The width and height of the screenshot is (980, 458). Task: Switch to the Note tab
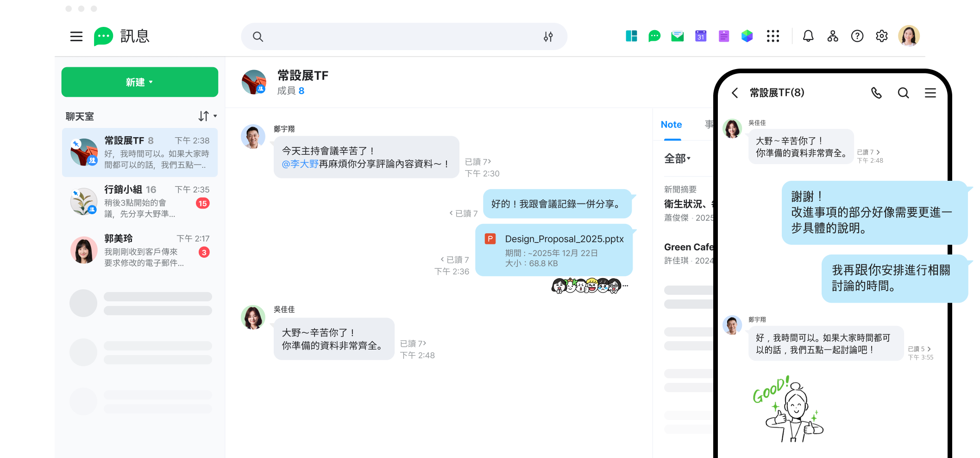coord(671,125)
